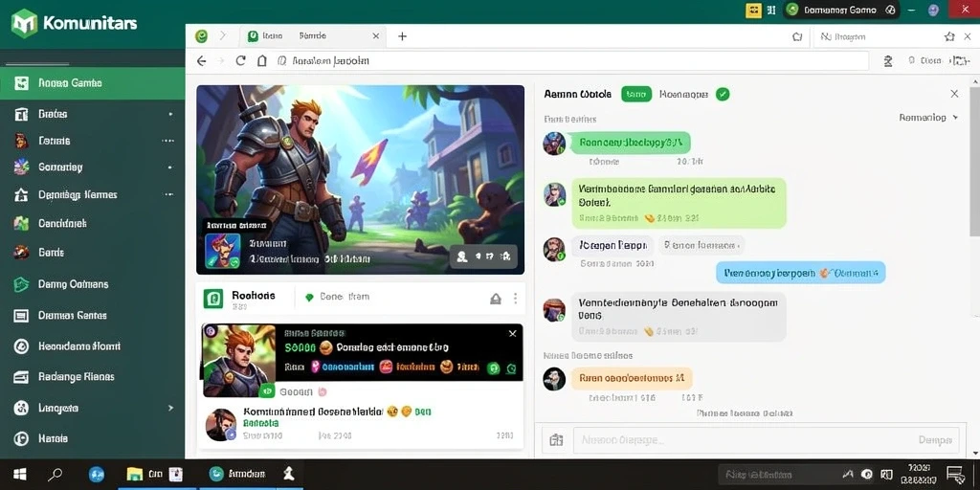Open Dandotnak in the sidebar
Viewport: 980px width, 490px height.
coord(93,223)
